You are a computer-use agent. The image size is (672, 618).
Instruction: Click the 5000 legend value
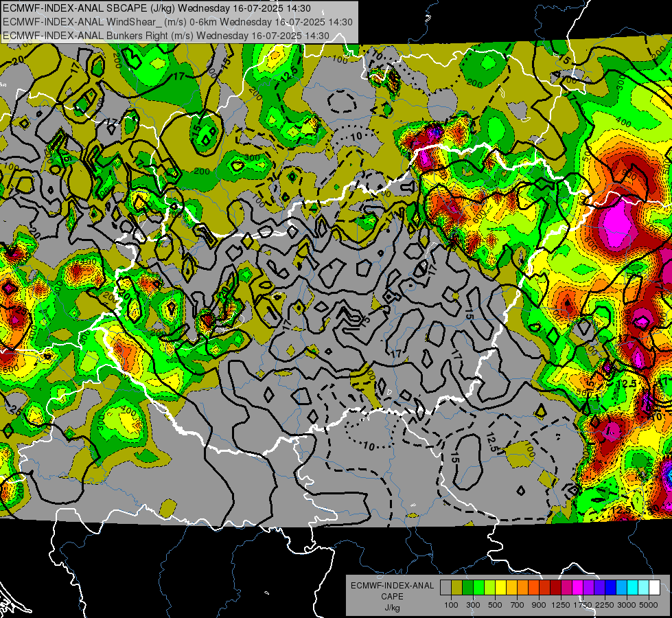[649, 605]
